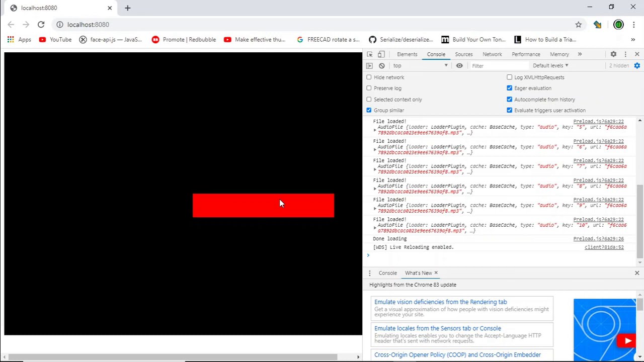Click the console vertical scrollbar
Screen dimensions: 644x362
pyautogui.click(x=639, y=221)
